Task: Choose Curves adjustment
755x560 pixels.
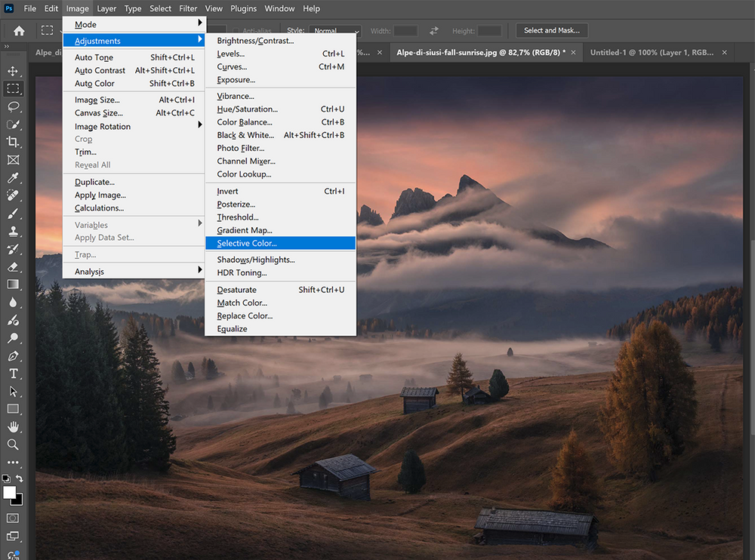Action: point(280,67)
